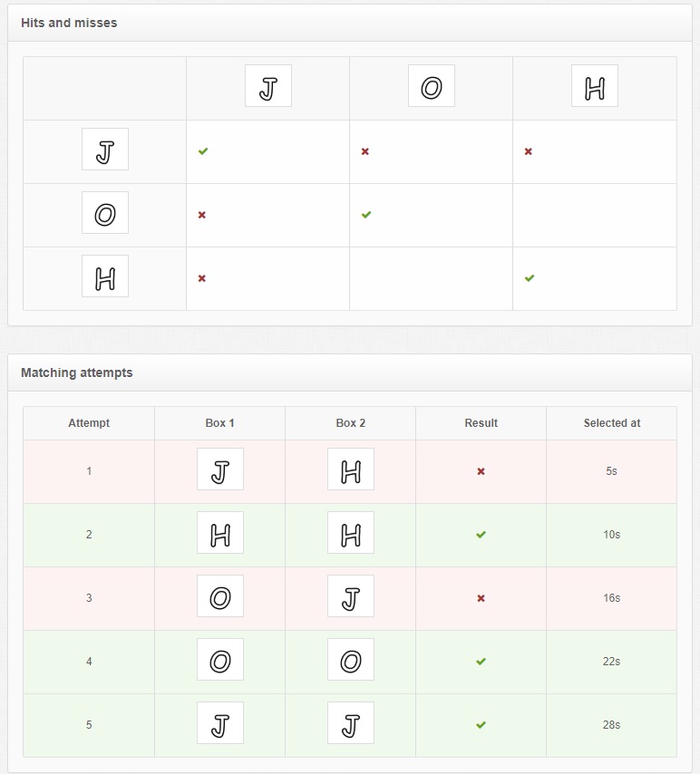
Task: Click the J letter tile in the matrix header row
Action: pyautogui.click(x=268, y=86)
